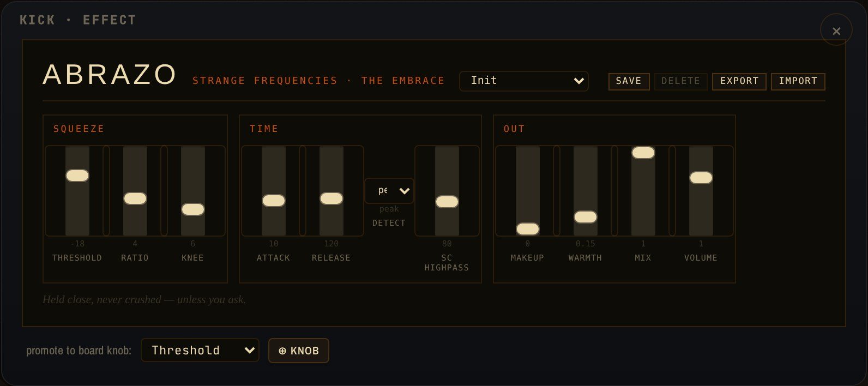Click the VOLUME label

point(701,258)
